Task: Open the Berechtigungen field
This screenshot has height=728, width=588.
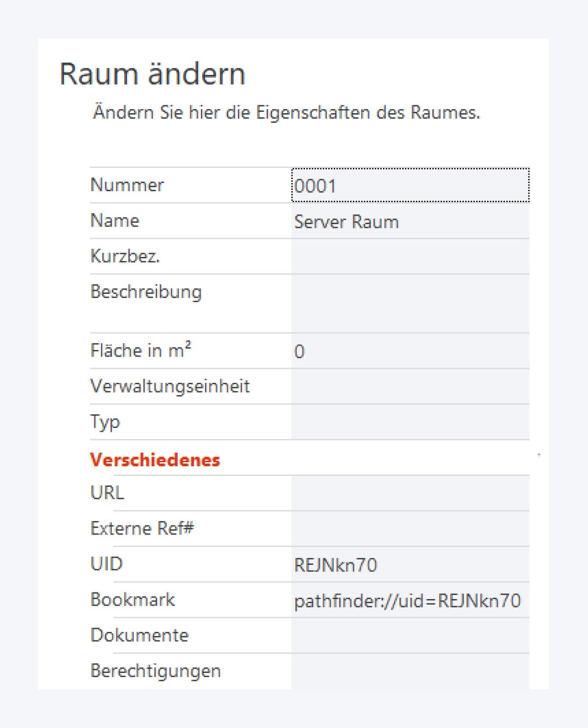Action: tap(410, 671)
